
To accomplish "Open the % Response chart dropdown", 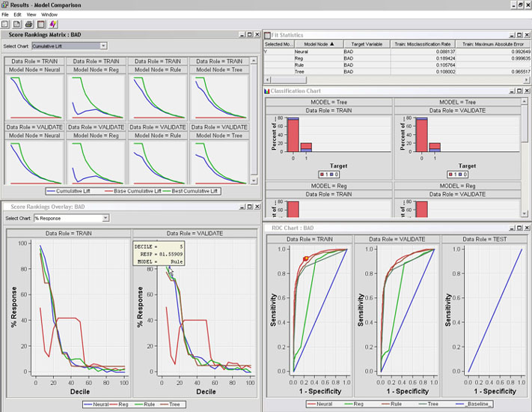I will [106, 218].
